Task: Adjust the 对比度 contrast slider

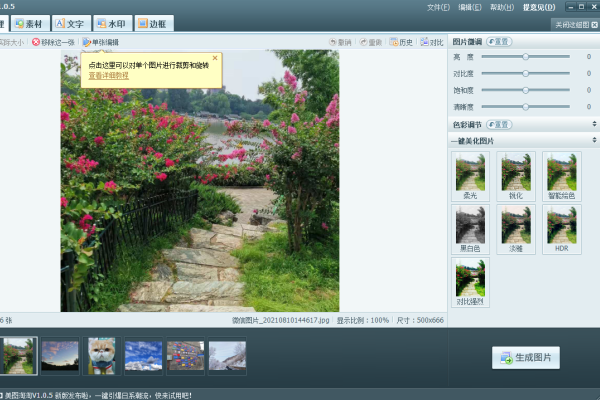Action: click(526, 73)
